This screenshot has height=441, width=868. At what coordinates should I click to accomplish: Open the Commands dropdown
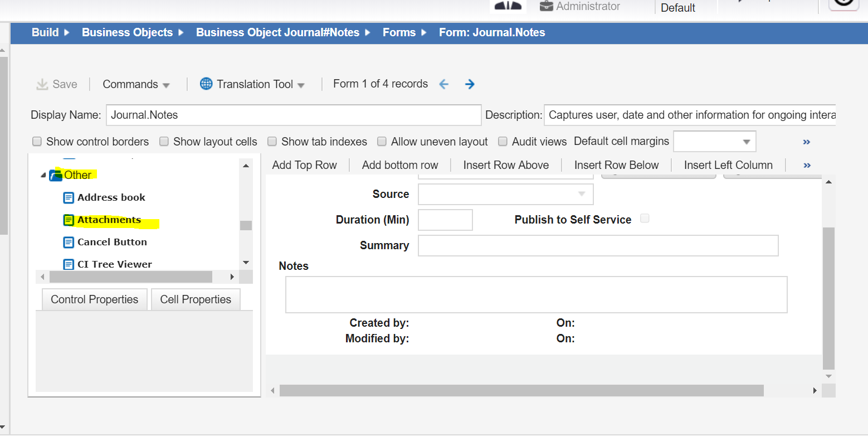(x=136, y=84)
